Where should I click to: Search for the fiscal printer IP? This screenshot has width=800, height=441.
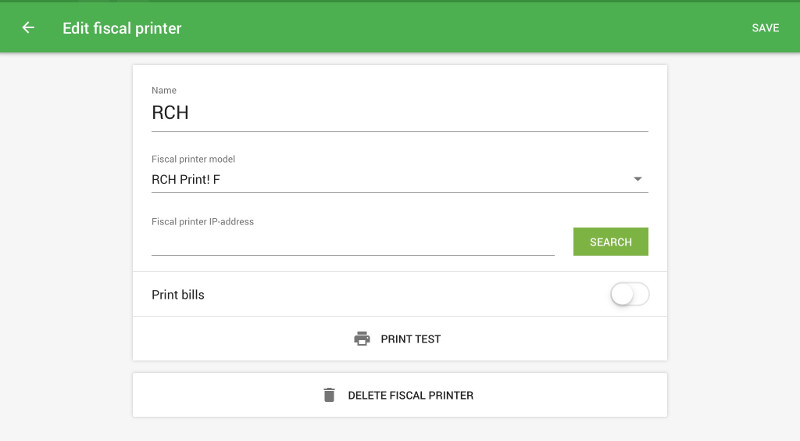611,242
